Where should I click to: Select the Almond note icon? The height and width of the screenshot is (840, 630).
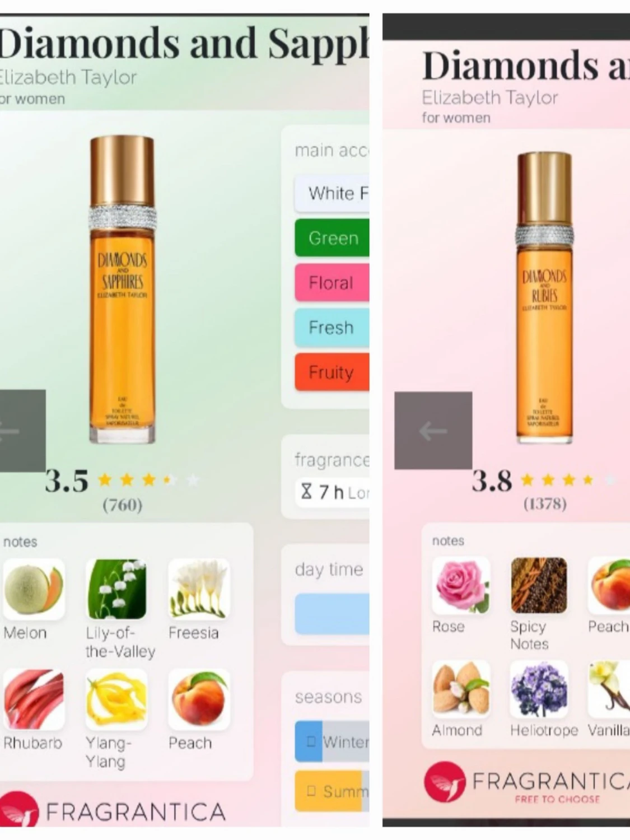461,689
